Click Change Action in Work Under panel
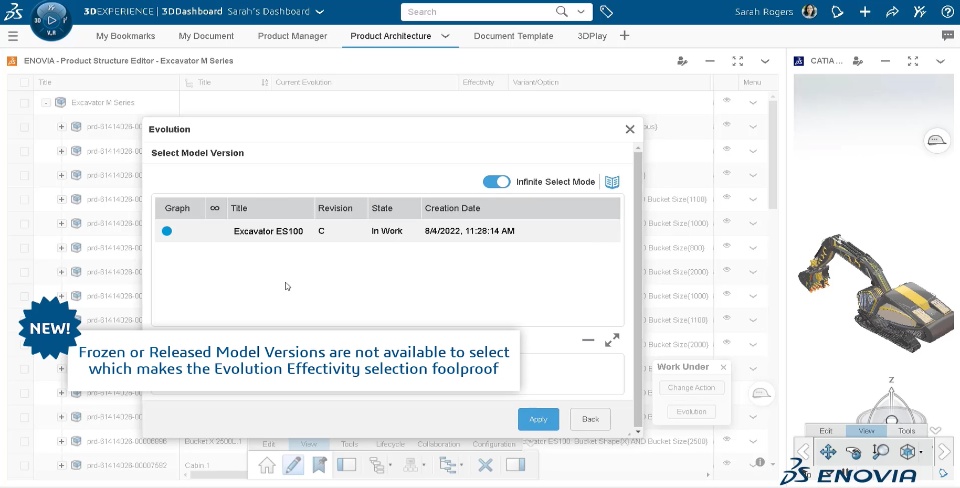Screen dimensions: 960x488 (691, 388)
